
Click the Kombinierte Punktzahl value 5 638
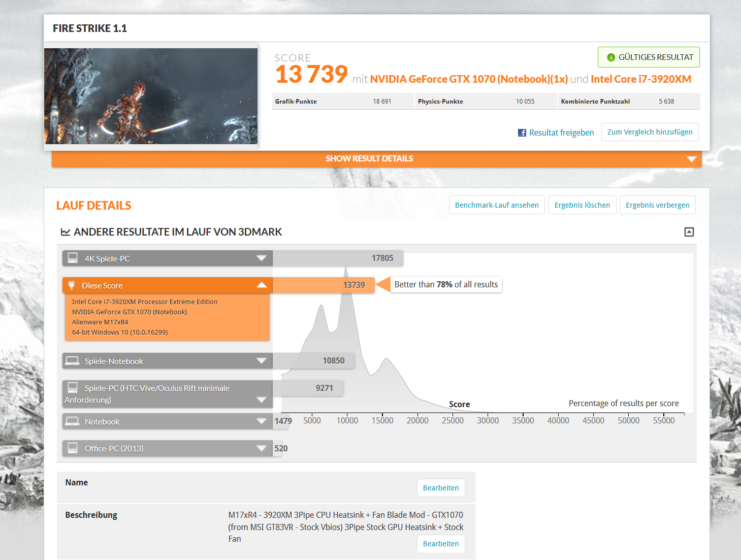(x=666, y=102)
